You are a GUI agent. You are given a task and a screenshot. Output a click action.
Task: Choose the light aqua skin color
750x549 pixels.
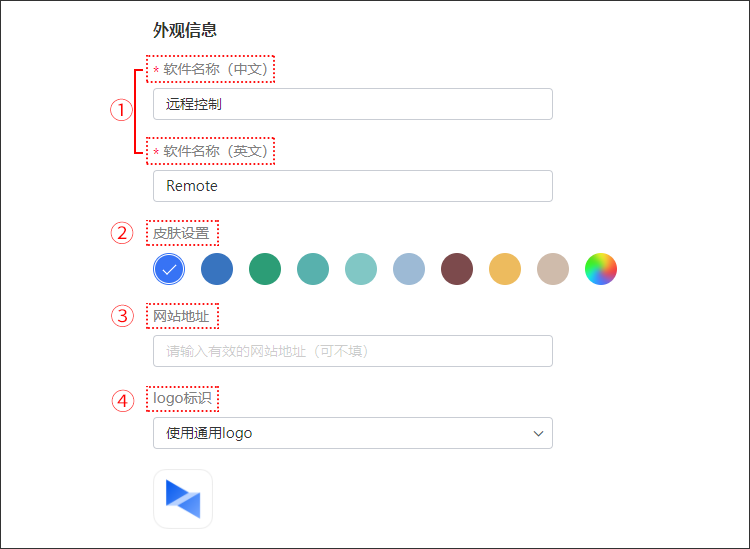[x=361, y=269]
